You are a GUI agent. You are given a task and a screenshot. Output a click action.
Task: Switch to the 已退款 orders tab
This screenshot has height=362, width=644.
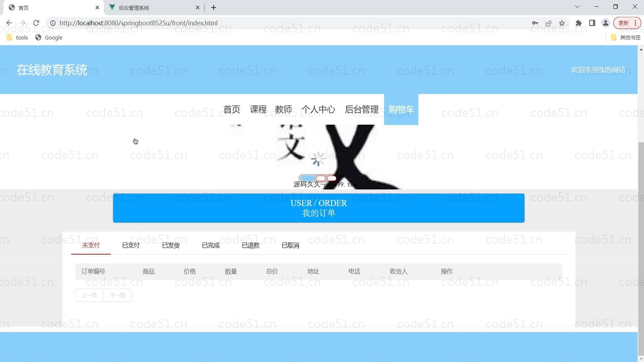coord(251,245)
